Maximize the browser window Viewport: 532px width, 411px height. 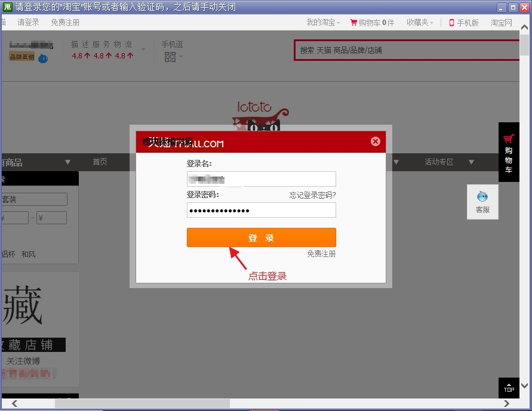[513, 7]
